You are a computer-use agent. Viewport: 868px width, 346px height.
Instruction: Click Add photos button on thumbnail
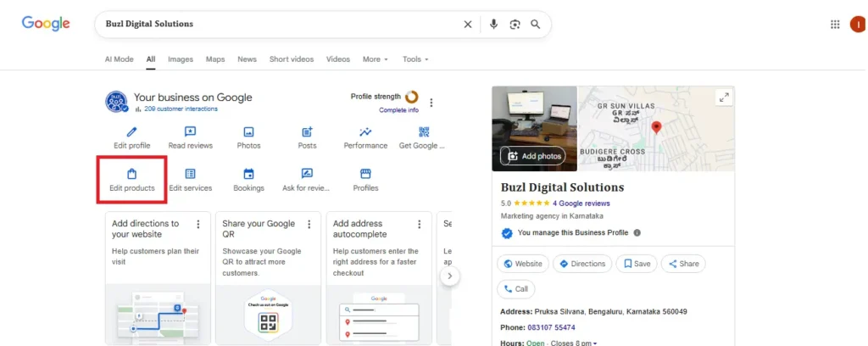click(533, 156)
